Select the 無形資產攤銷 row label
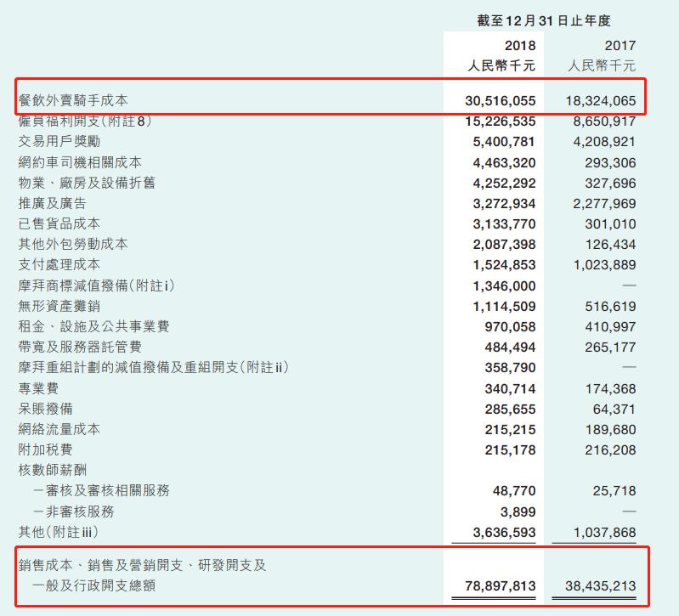This screenshot has width=679, height=616. [59, 306]
